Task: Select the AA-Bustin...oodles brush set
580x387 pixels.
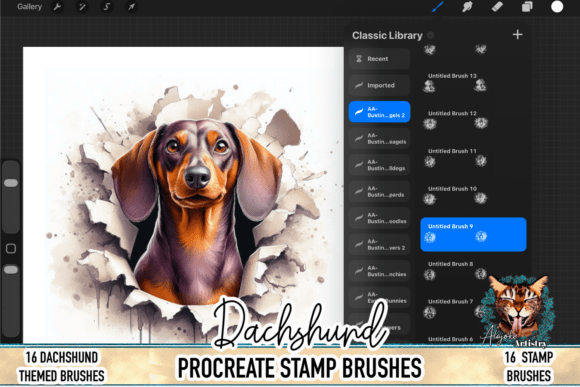Action: tap(380, 218)
